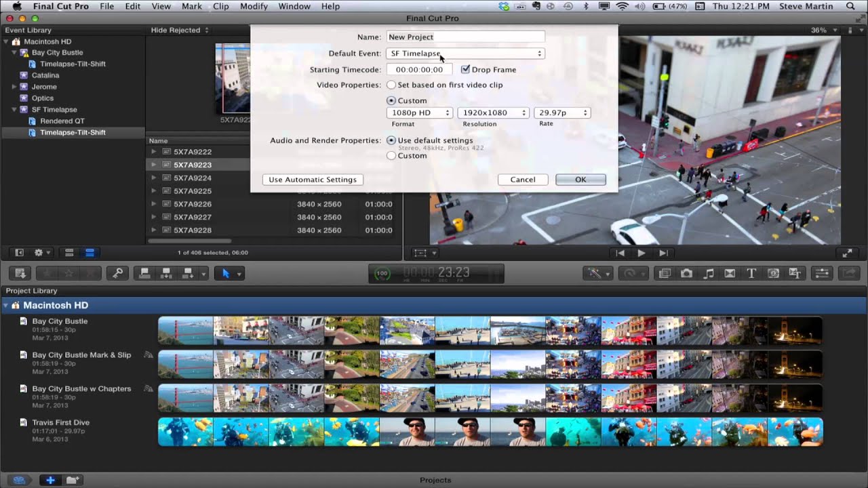Open the 36% viewer zoom dropdown
868x488 pixels.
coord(823,30)
